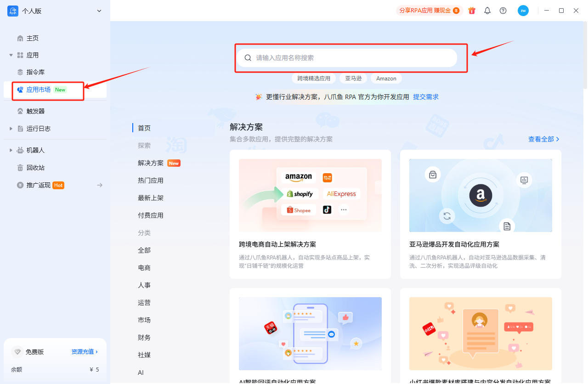
Task: Click the vertical scrollbar on the right
Action: click(585, 55)
